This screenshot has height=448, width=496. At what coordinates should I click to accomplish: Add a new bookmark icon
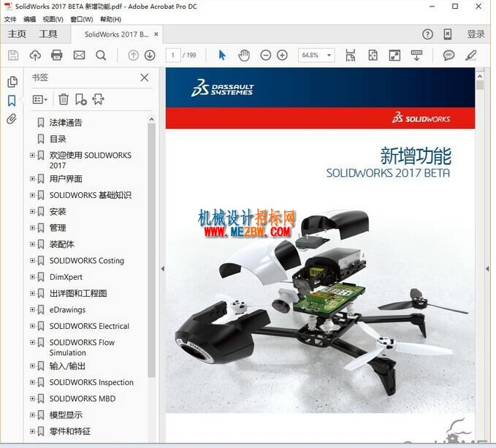click(x=81, y=99)
